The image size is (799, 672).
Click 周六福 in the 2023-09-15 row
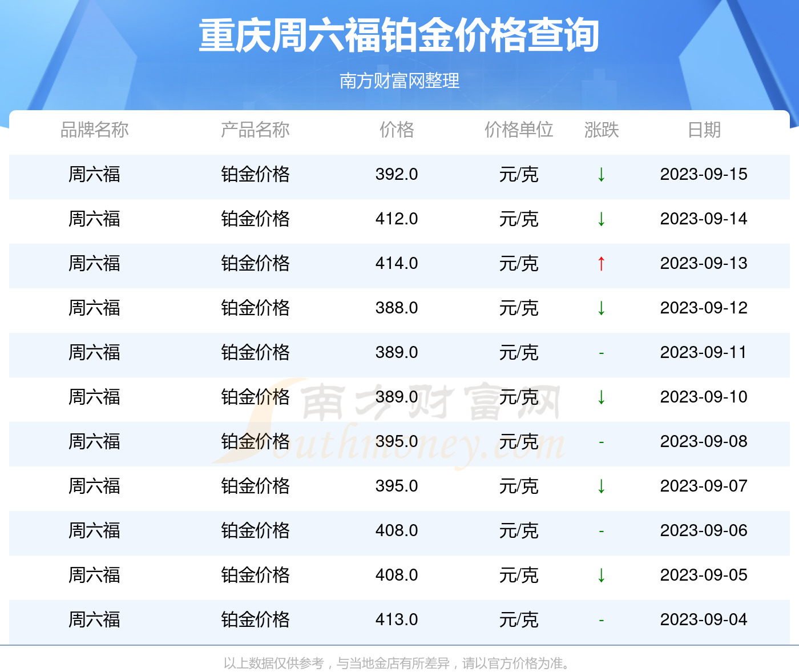pyautogui.click(x=94, y=174)
